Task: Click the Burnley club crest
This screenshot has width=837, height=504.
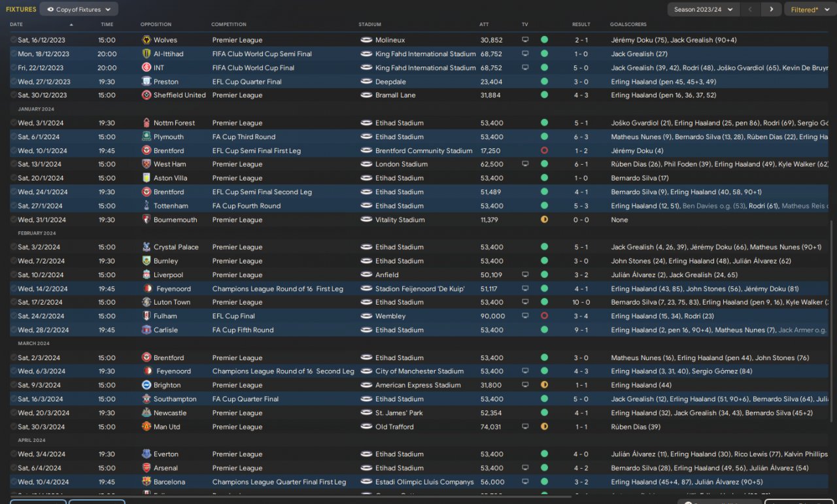Action: pyautogui.click(x=146, y=261)
